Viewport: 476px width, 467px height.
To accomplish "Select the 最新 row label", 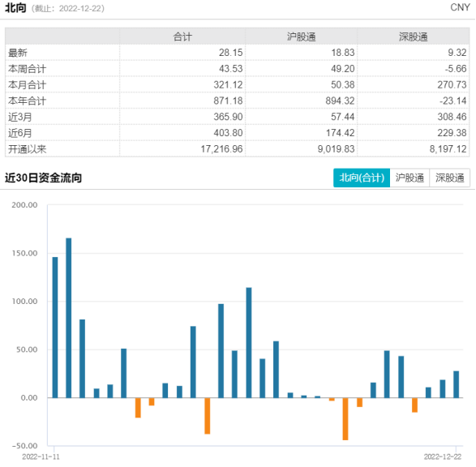I will [x=18, y=53].
